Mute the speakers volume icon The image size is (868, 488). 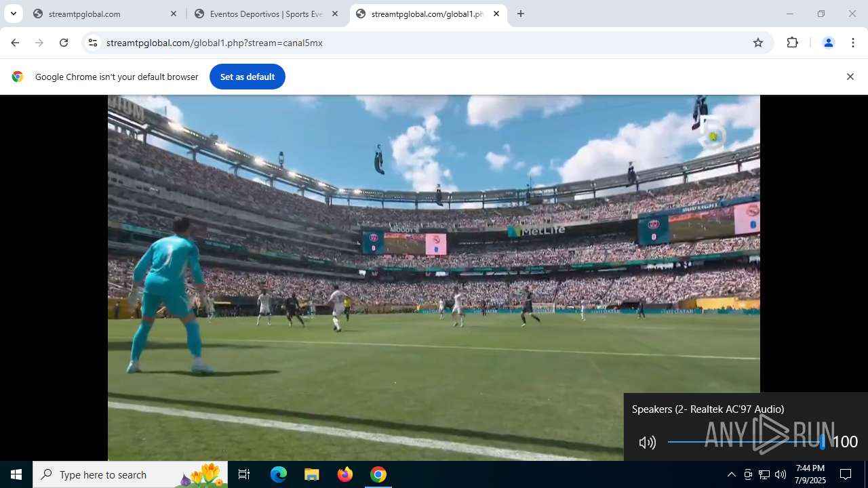click(x=648, y=443)
